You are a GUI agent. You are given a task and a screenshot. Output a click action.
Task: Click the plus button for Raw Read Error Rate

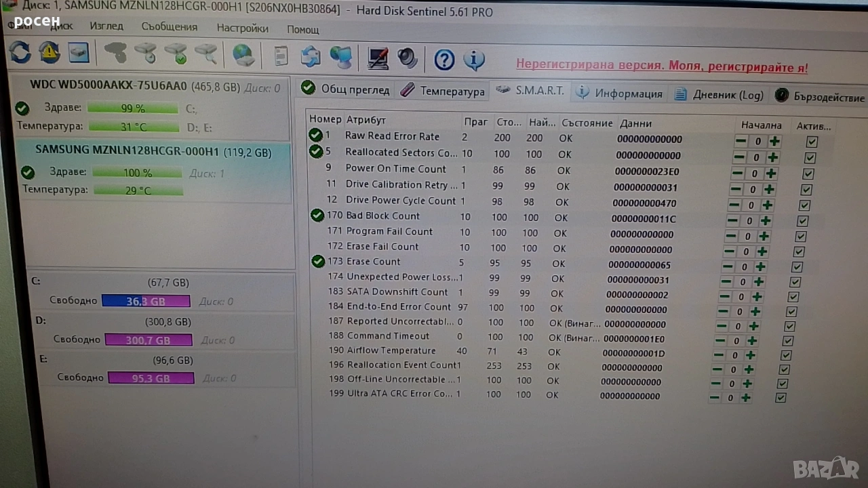click(x=774, y=142)
